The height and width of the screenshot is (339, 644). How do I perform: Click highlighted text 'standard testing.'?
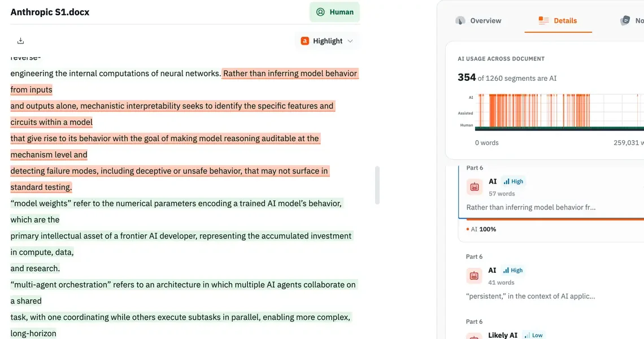(41, 187)
